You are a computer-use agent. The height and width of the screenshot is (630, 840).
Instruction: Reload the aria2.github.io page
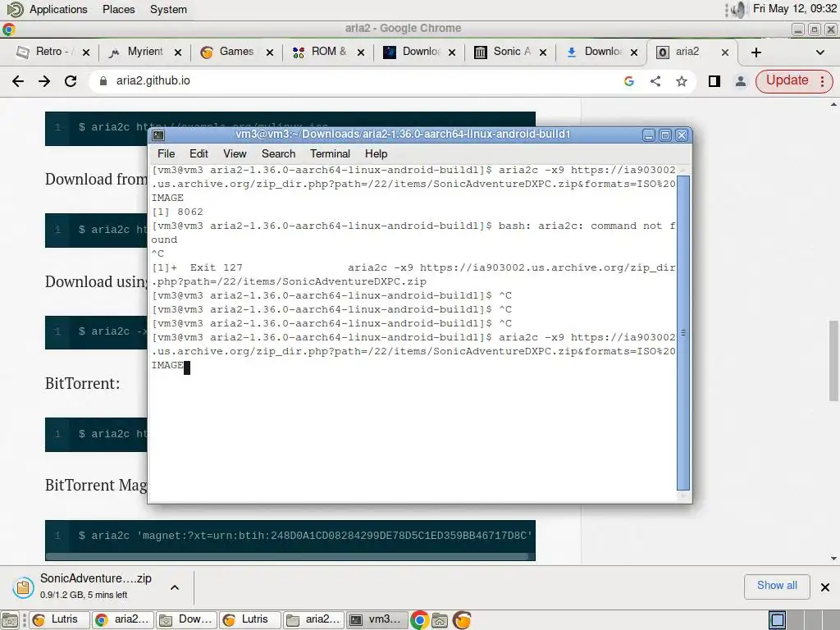(x=71, y=81)
